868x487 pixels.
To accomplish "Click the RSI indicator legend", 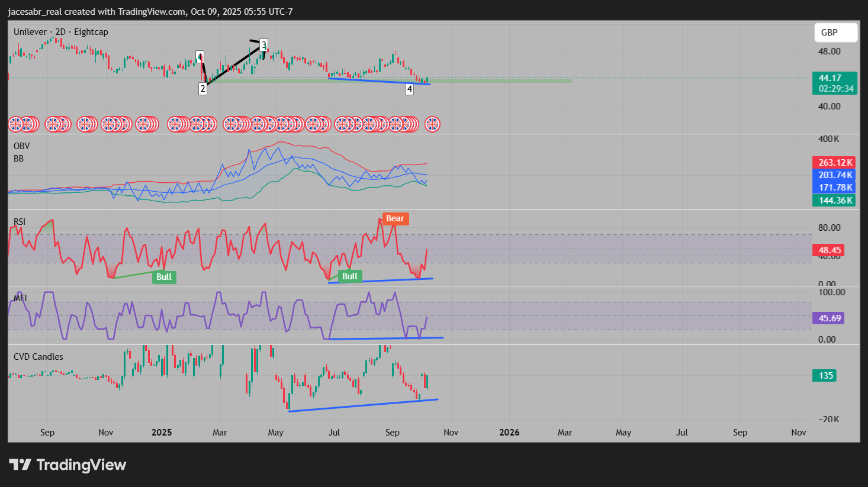I will tap(20, 222).
